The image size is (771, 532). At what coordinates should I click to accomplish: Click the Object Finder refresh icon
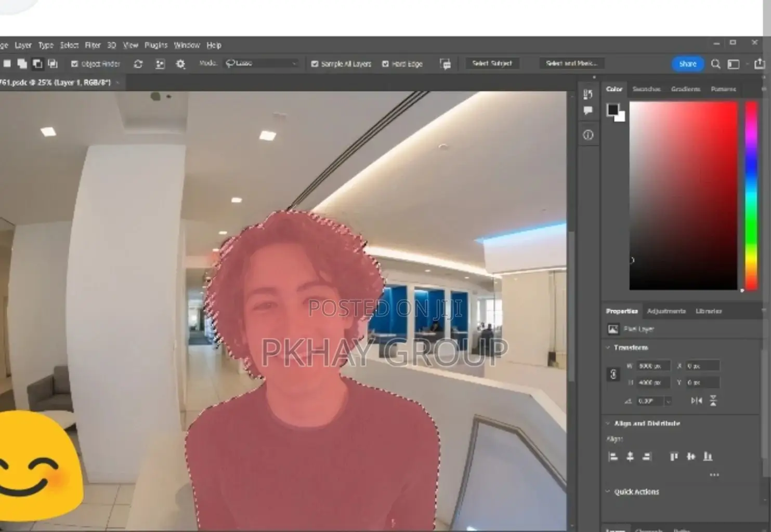click(138, 64)
